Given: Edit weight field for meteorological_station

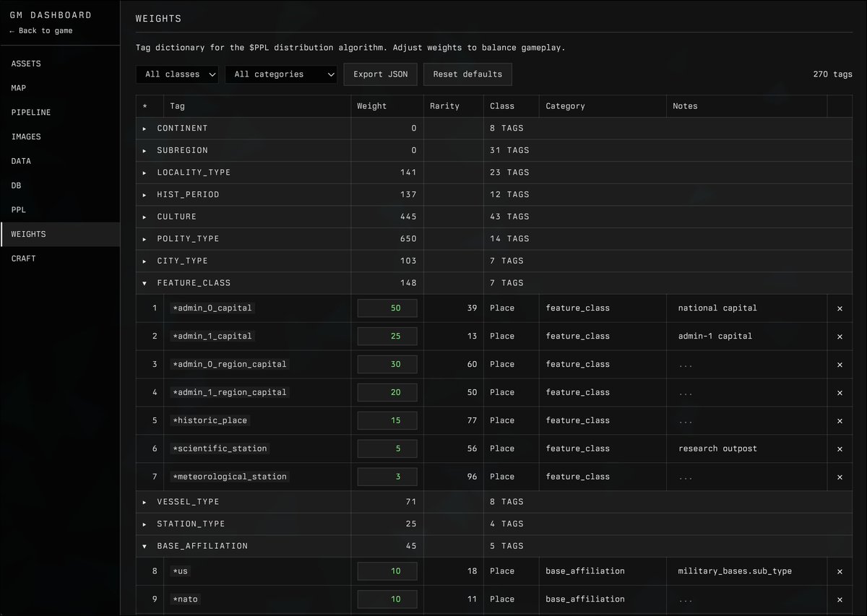Looking at the screenshot, I should pos(387,477).
